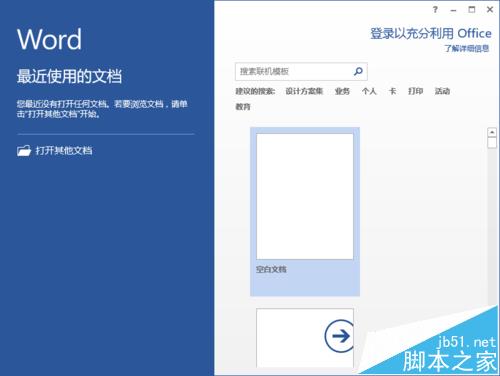Click the 打开其他文档 text link
The height and width of the screenshot is (376, 500).
64,151
